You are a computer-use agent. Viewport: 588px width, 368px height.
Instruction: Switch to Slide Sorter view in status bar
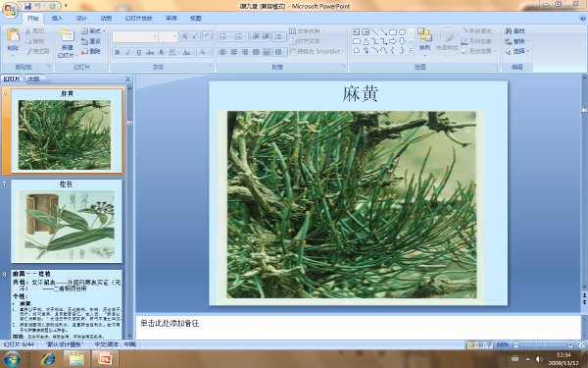(480, 344)
